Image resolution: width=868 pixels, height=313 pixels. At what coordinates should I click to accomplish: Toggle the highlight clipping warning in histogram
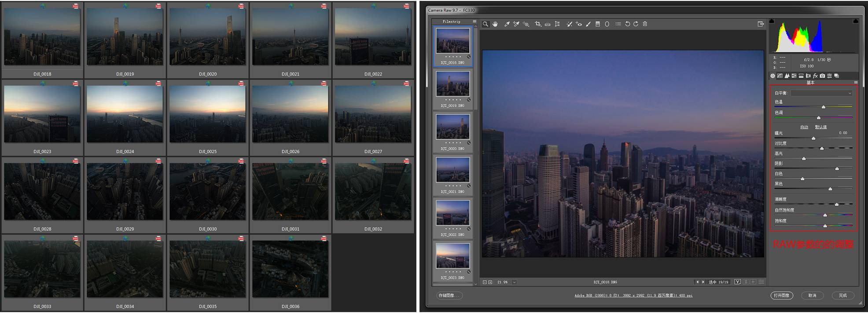click(x=855, y=21)
